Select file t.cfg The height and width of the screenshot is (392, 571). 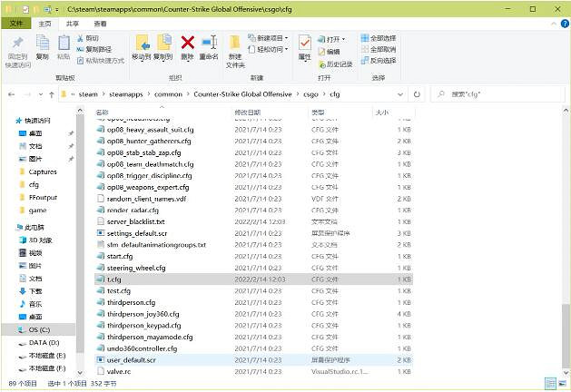pos(254,279)
